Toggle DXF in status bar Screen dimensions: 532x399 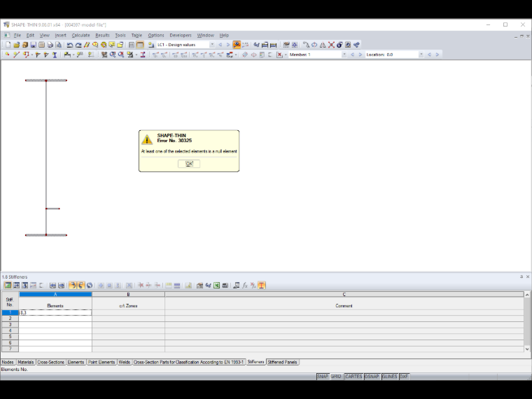coord(404,377)
